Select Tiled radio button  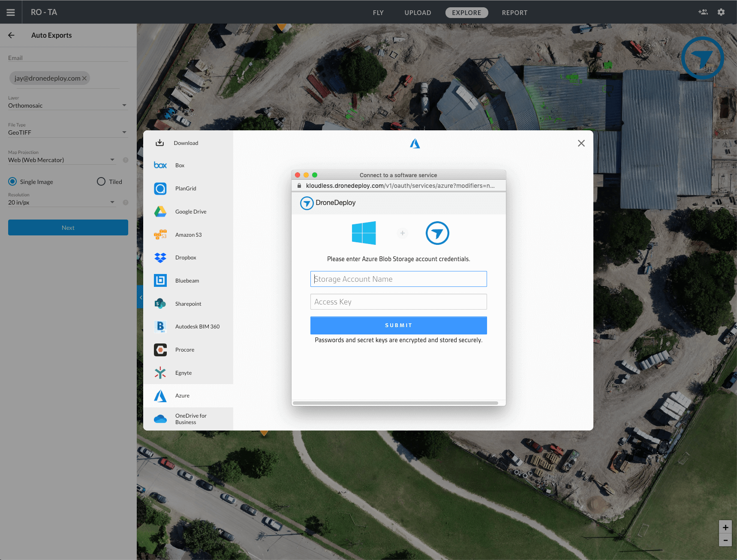pyautogui.click(x=101, y=181)
